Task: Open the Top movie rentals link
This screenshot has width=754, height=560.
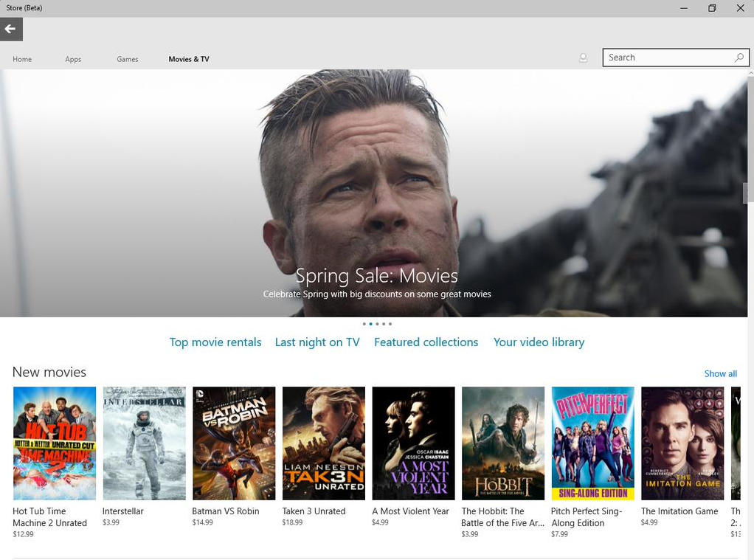Action: [x=215, y=342]
